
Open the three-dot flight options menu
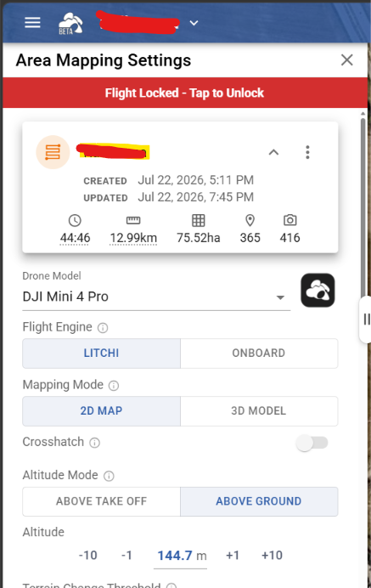pyautogui.click(x=307, y=152)
